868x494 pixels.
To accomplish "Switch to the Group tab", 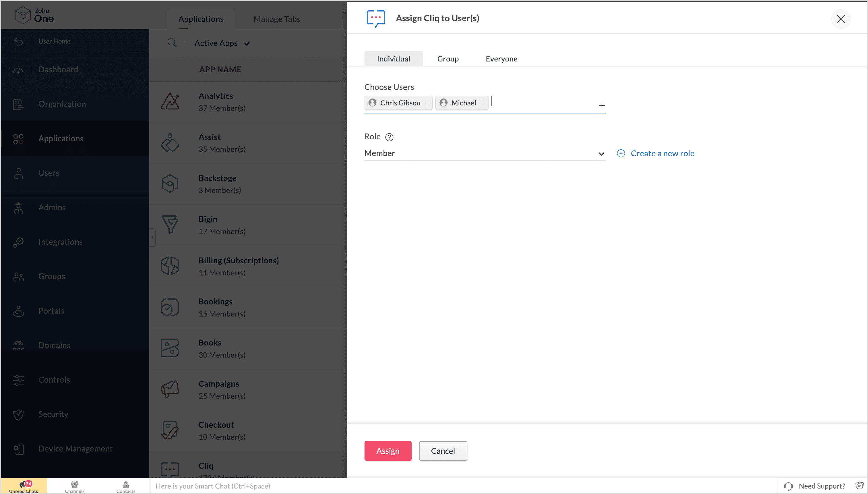I will pos(448,59).
